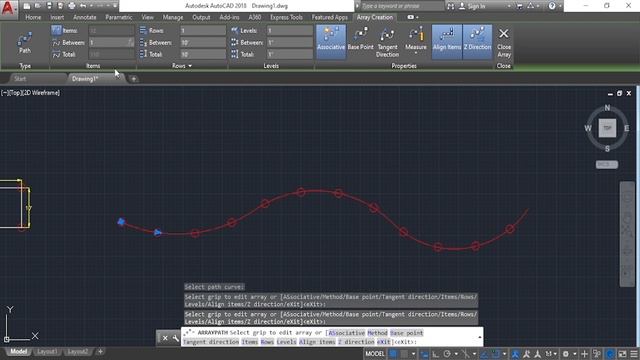The image size is (640, 360).
Task: Toggle snap mode in status bar
Action: [x=404, y=354]
